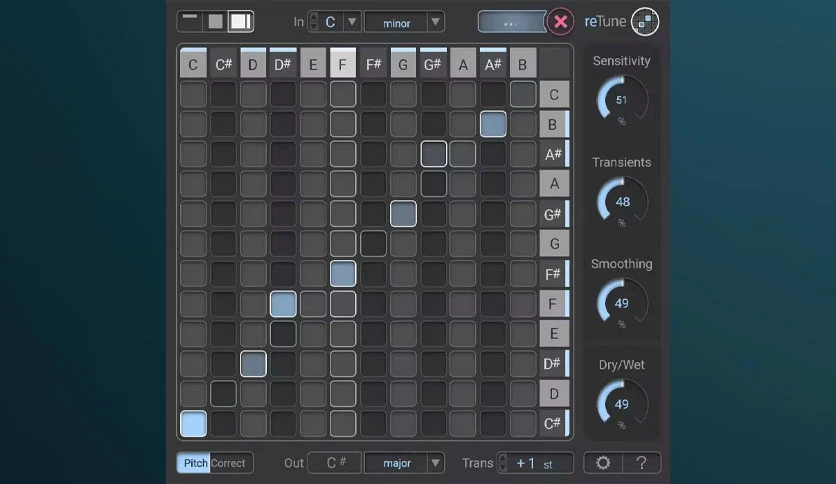Toggle input note F# column header
The height and width of the screenshot is (484, 836).
[373, 63]
